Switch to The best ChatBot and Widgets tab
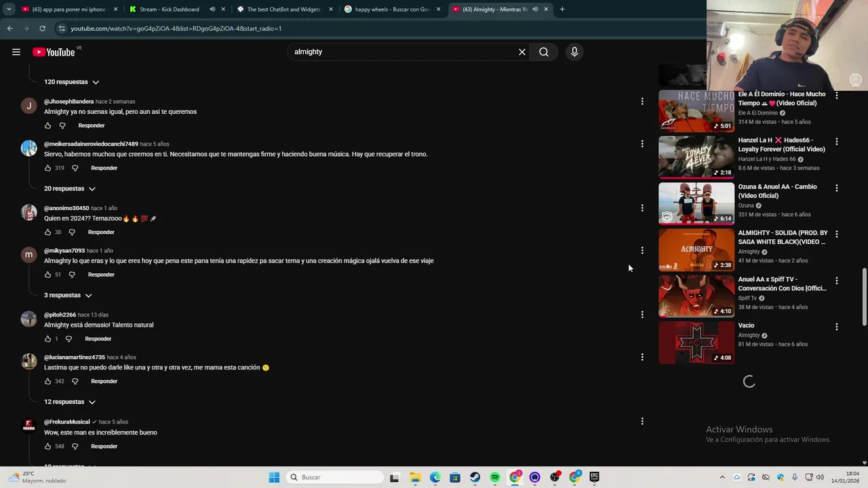This screenshot has width=868, height=488. (283, 9)
